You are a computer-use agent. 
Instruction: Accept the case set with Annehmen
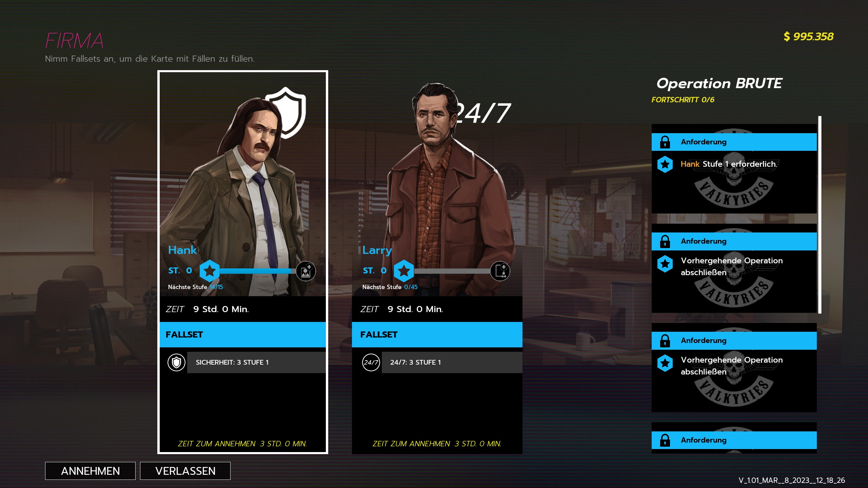[x=90, y=471]
